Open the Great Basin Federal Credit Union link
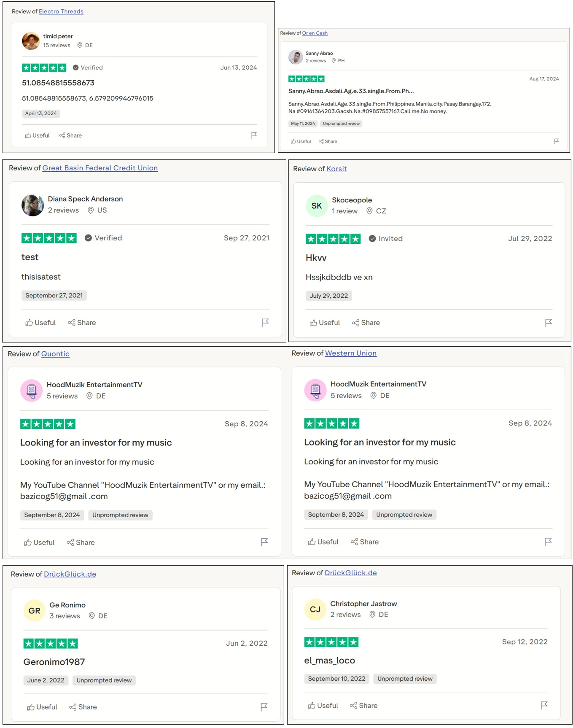This screenshot has width=573, height=728. pyautogui.click(x=100, y=168)
